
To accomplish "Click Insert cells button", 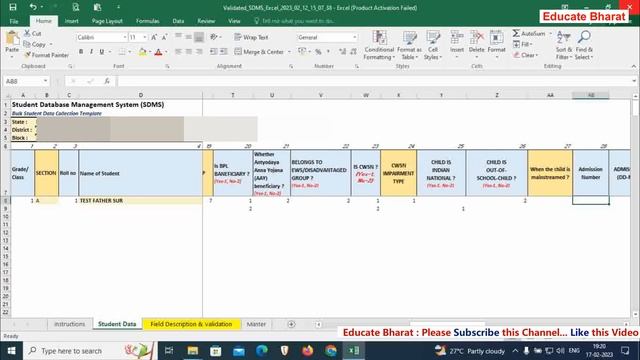I will tap(457, 45).
